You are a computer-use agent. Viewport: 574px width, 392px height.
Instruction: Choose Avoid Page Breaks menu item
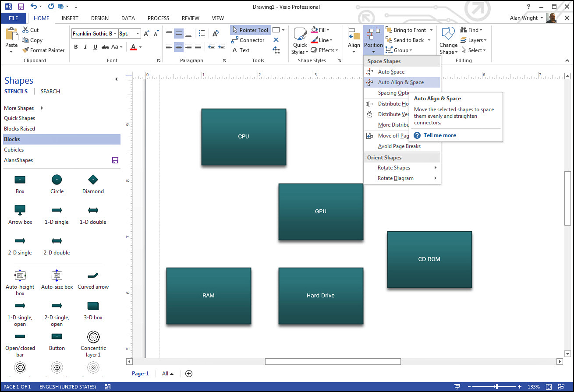(402, 146)
